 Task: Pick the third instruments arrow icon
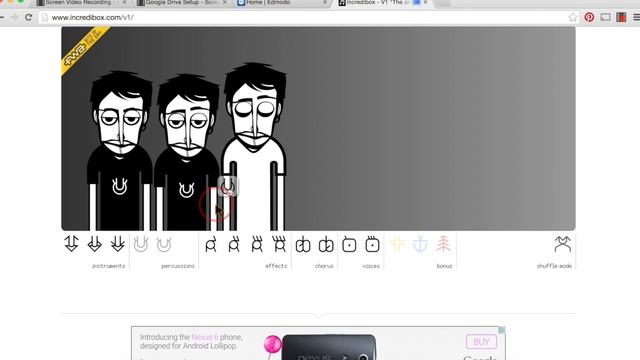[x=118, y=244]
